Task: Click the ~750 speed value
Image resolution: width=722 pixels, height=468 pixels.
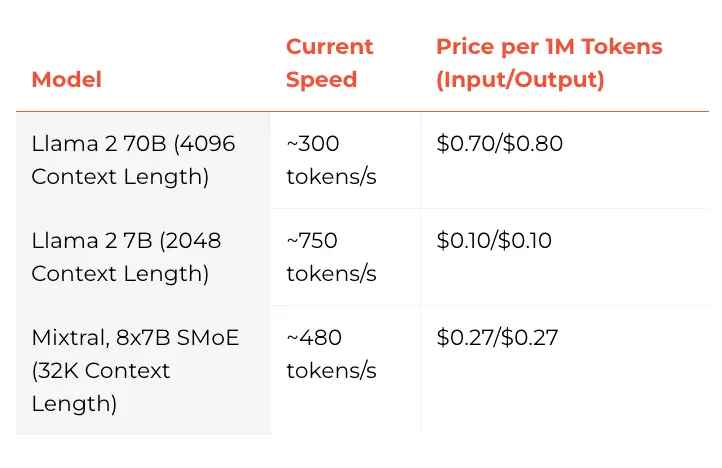Action: pos(313,241)
